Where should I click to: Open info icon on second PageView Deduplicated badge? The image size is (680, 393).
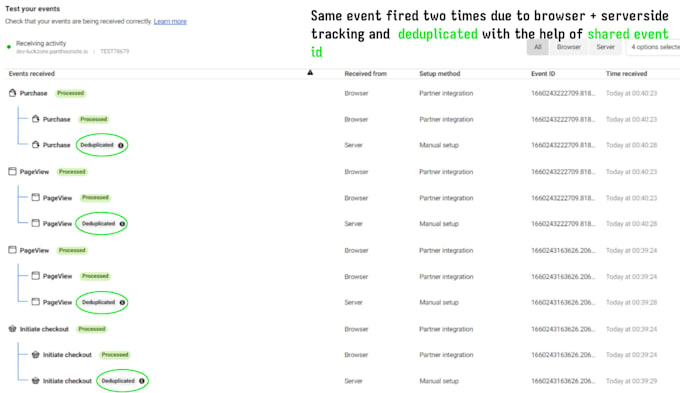tap(122, 302)
